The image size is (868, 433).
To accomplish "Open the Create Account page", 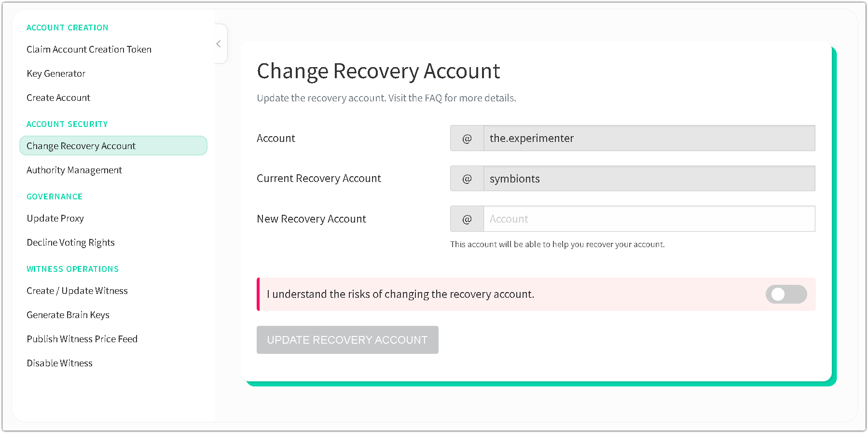I will (58, 98).
